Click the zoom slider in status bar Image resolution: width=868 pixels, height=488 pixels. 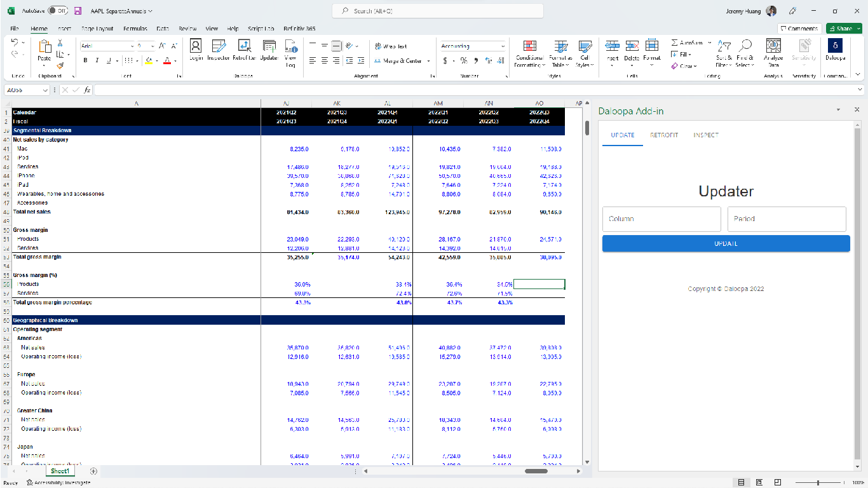point(818,483)
